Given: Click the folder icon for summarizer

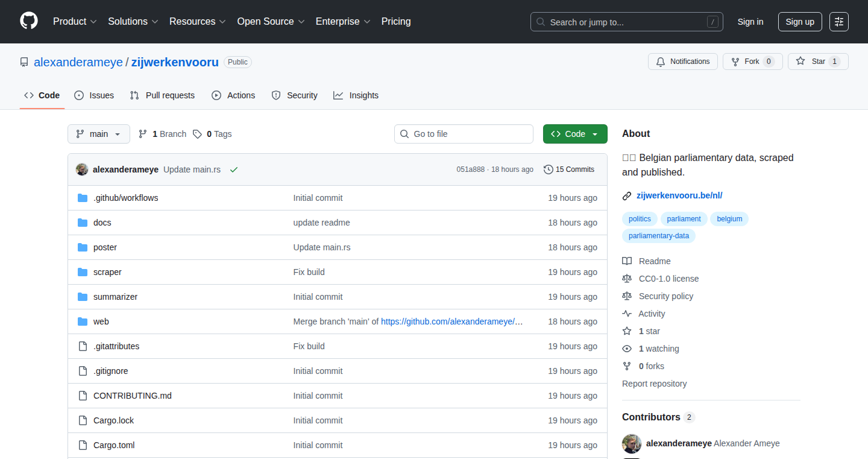Looking at the screenshot, I should (x=83, y=297).
